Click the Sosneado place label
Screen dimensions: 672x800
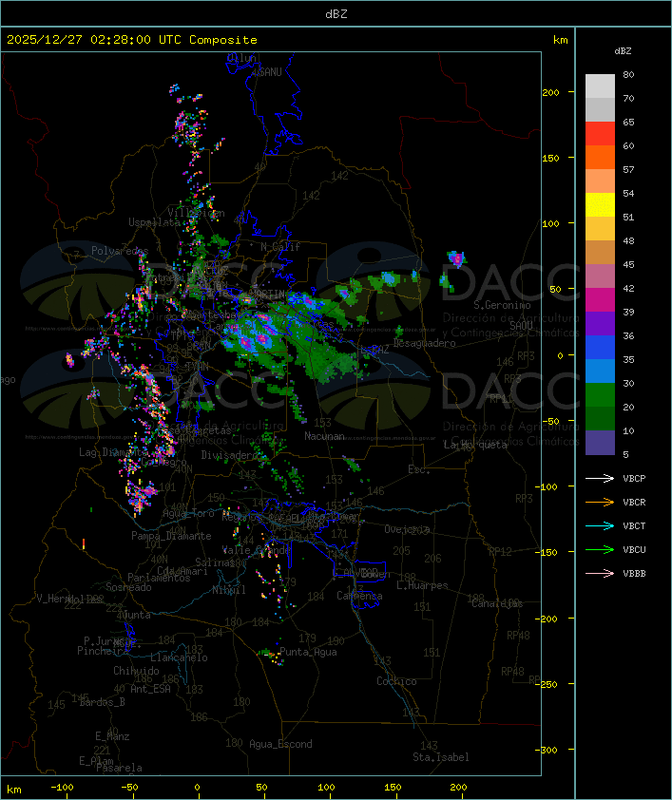128,587
